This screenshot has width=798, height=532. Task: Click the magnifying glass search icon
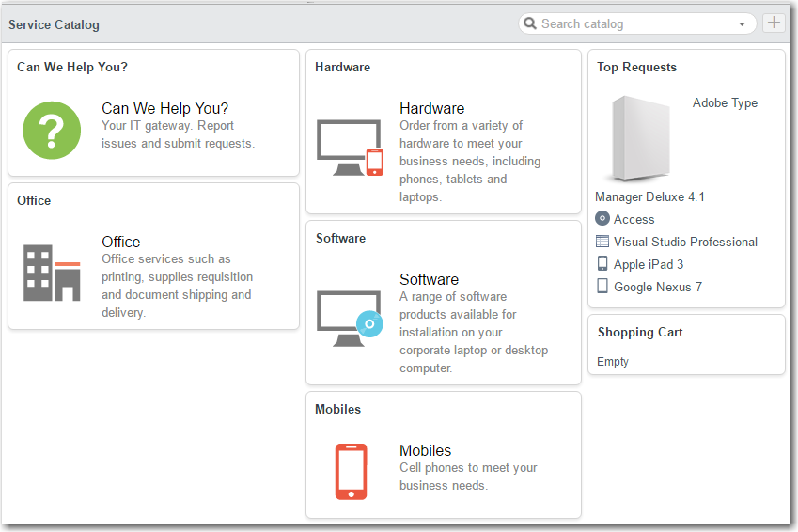point(531,23)
